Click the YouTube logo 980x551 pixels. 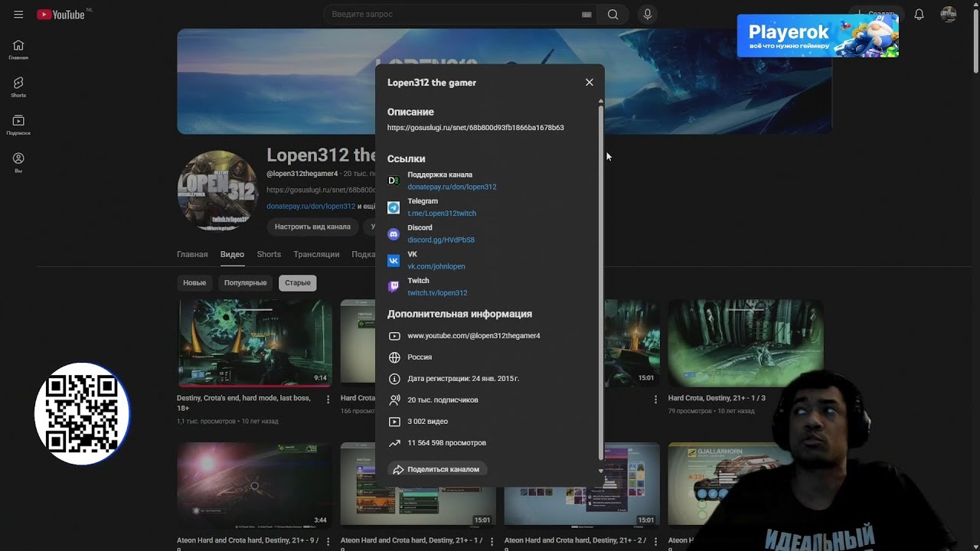tap(60, 15)
